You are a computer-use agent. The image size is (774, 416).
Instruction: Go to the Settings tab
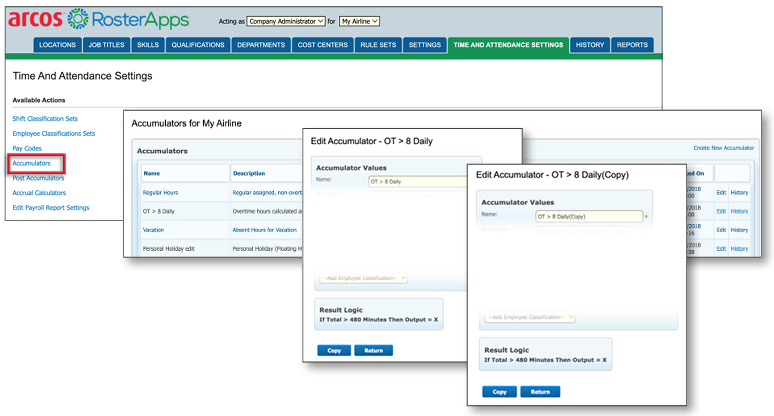point(425,45)
